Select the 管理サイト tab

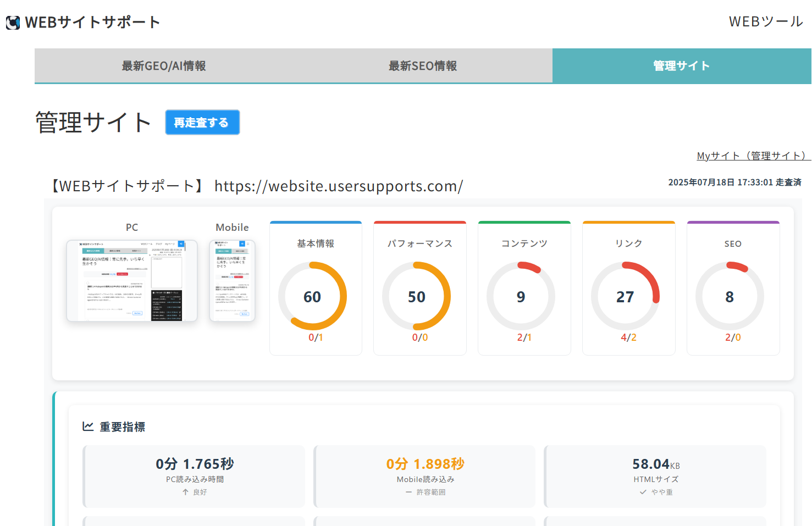(681, 66)
